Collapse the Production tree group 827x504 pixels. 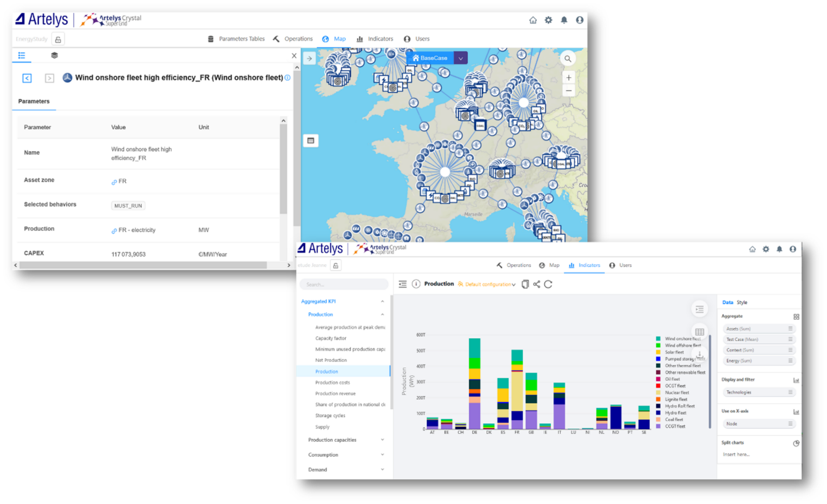[382, 314]
